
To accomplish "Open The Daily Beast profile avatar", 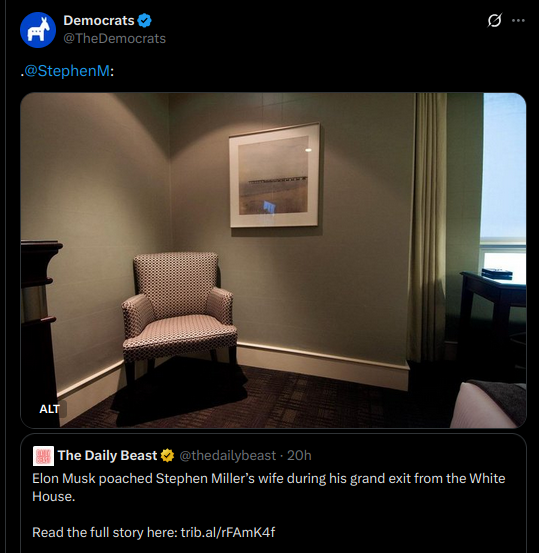I will coord(43,456).
